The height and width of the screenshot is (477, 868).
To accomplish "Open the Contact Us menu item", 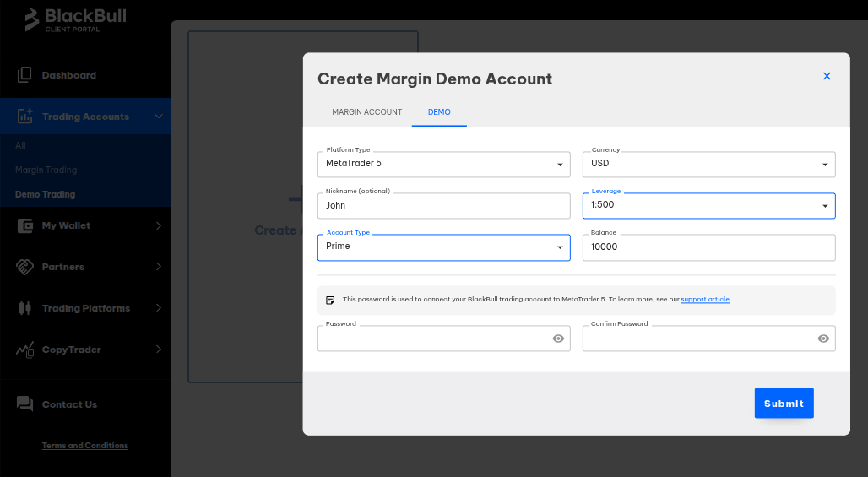I will [70, 404].
